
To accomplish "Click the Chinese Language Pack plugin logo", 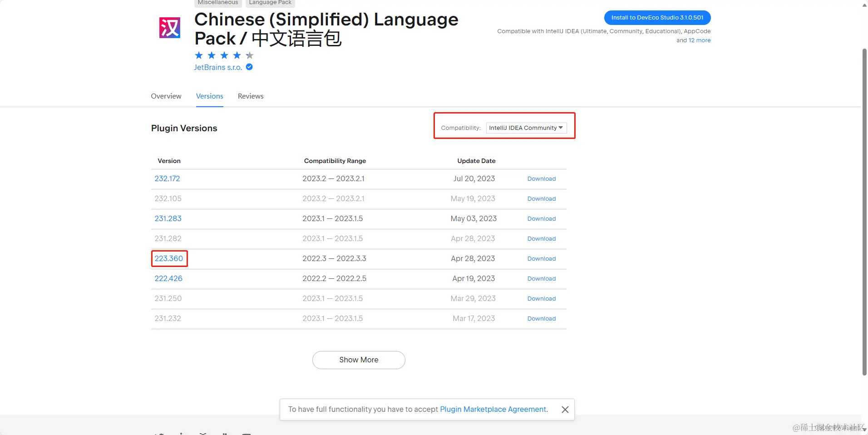I will click(170, 28).
